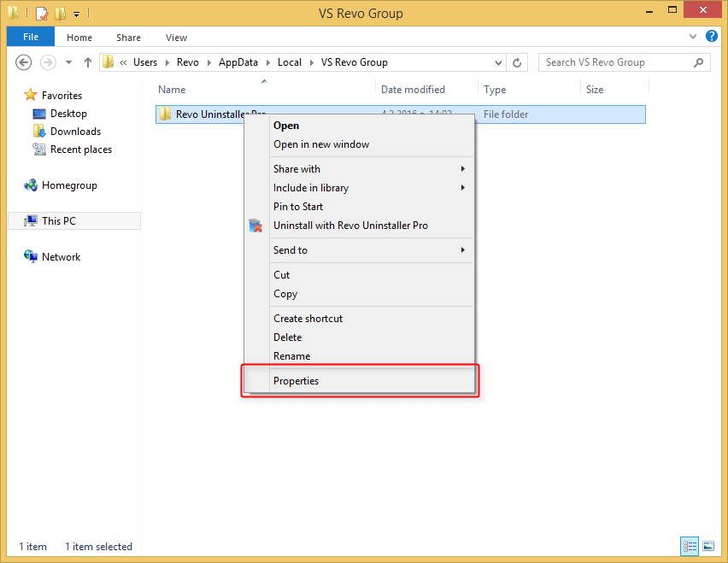
Task: Refresh the current folder view
Action: point(517,62)
